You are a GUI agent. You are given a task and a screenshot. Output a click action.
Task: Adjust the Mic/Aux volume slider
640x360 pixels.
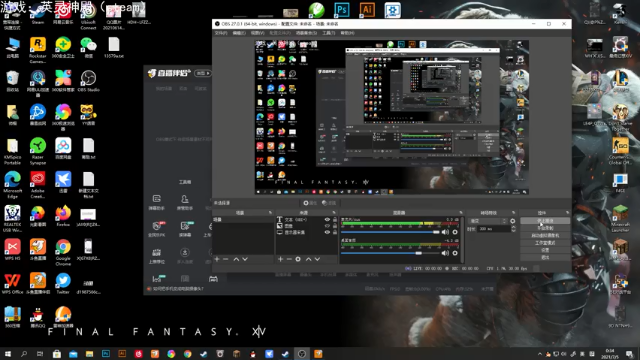tap(390, 232)
